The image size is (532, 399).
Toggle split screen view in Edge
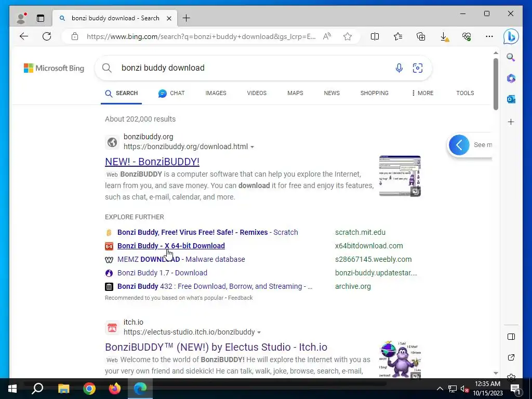tap(375, 36)
